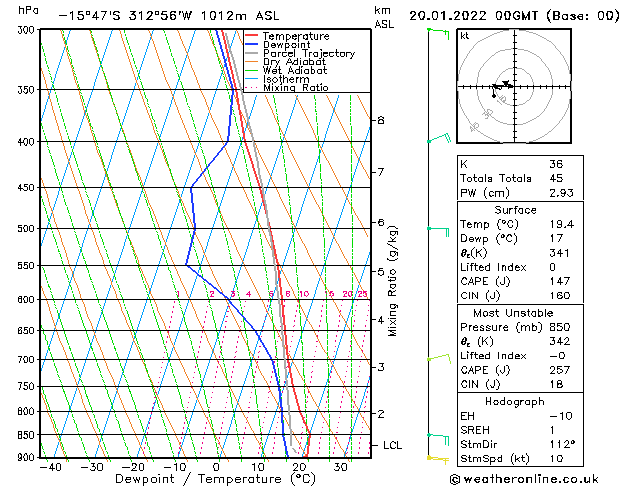Viewport: 629px width, 486px height.
Task: Click the 8 km altitude tick label
Action: 380,120
